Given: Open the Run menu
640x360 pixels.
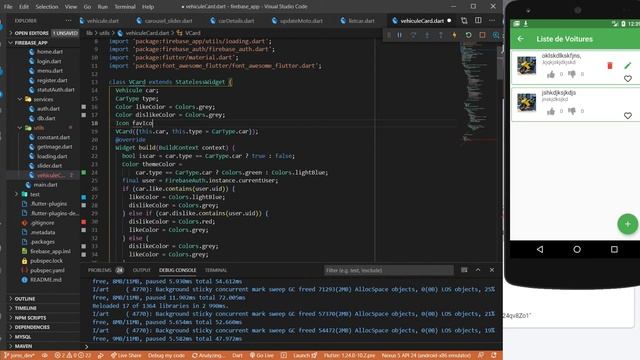Looking at the screenshot, I should click(x=103, y=7).
